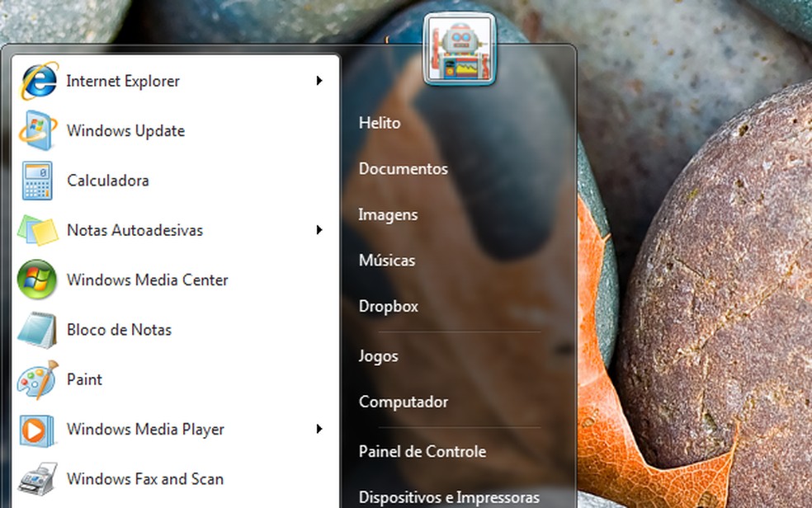Click the Internet Explorer label text
Image resolution: width=812 pixels, height=508 pixels.
point(123,81)
